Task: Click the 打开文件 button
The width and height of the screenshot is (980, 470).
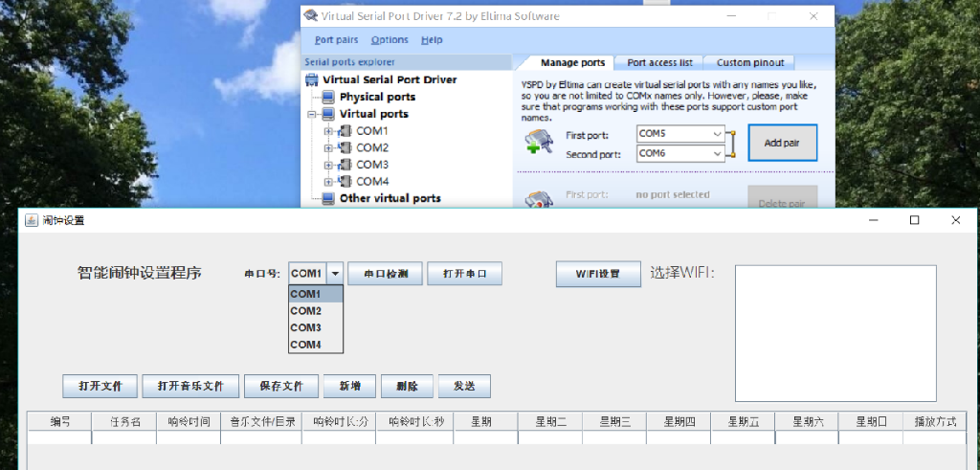Action: 100,387
